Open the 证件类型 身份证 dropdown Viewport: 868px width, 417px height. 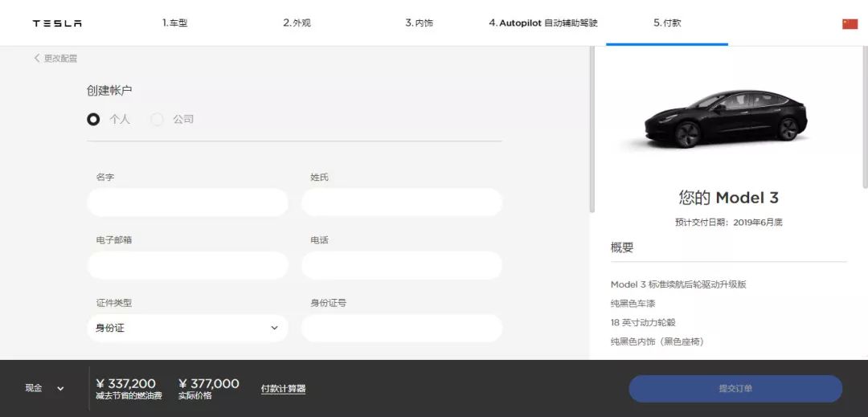point(187,329)
